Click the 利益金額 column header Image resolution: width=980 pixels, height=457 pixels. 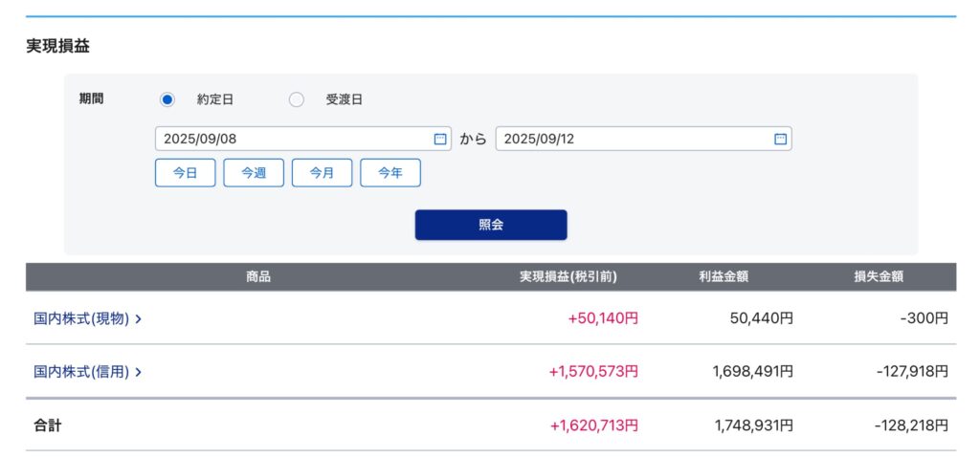point(724,277)
